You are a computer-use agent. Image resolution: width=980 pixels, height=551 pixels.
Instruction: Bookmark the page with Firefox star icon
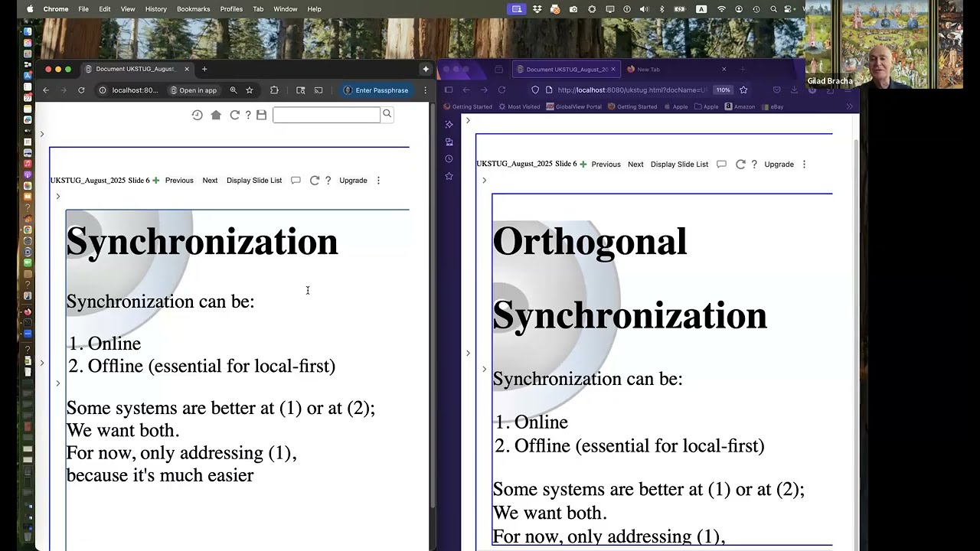[x=743, y=90]
